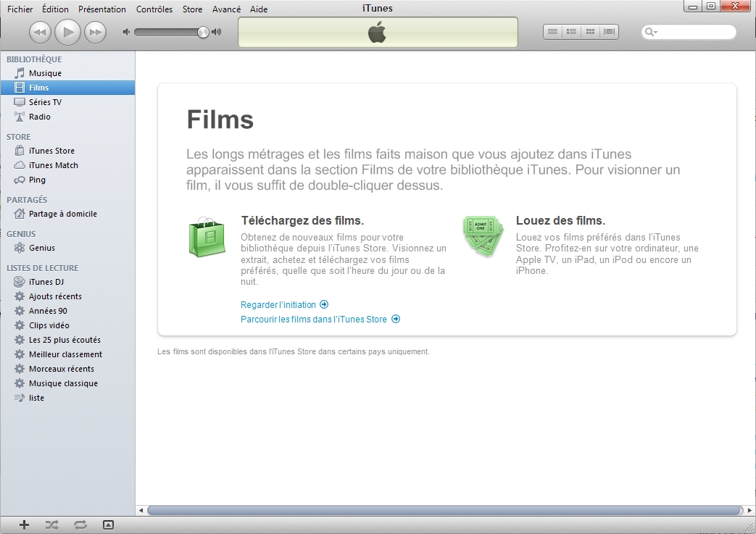Image resolution: width=756 pixels, height=534 pixels.
Task: Click the 'Téléchargez des films.' heading
Action: [302, 221]
